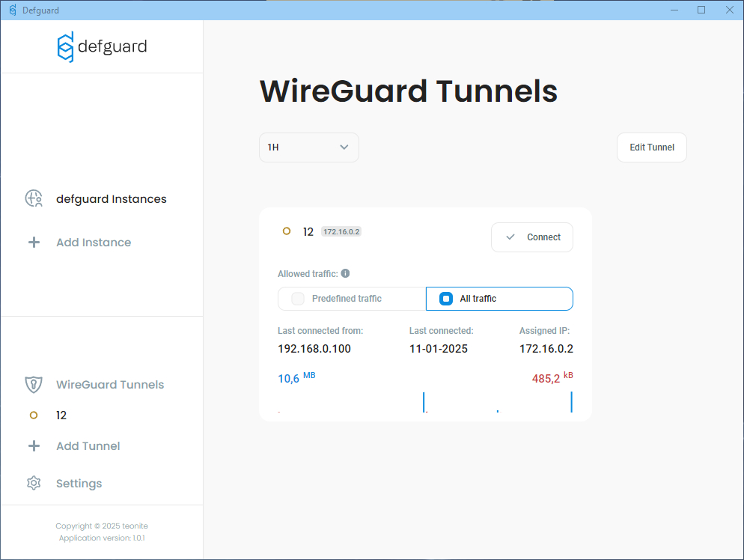Click the defguard logo in sidebar
Screen dimensions: 744x560
[x=102, y=46]
